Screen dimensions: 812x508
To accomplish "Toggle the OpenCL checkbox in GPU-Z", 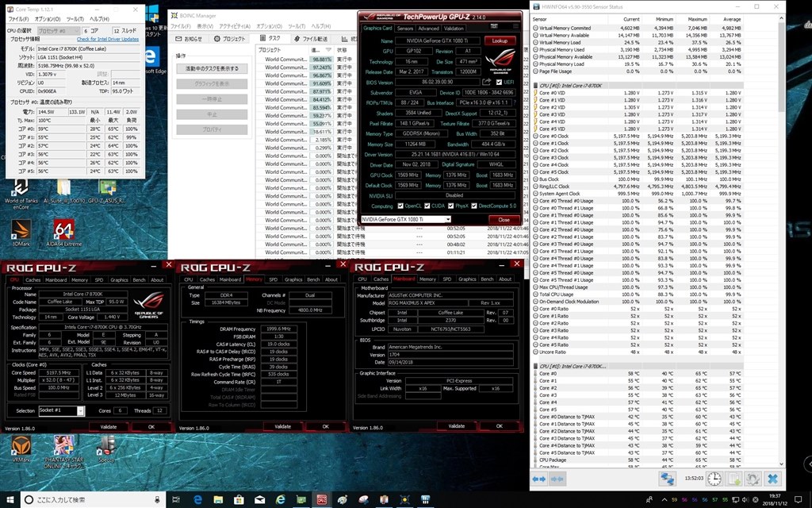I will pyautogui.click(x=400, y=206).
